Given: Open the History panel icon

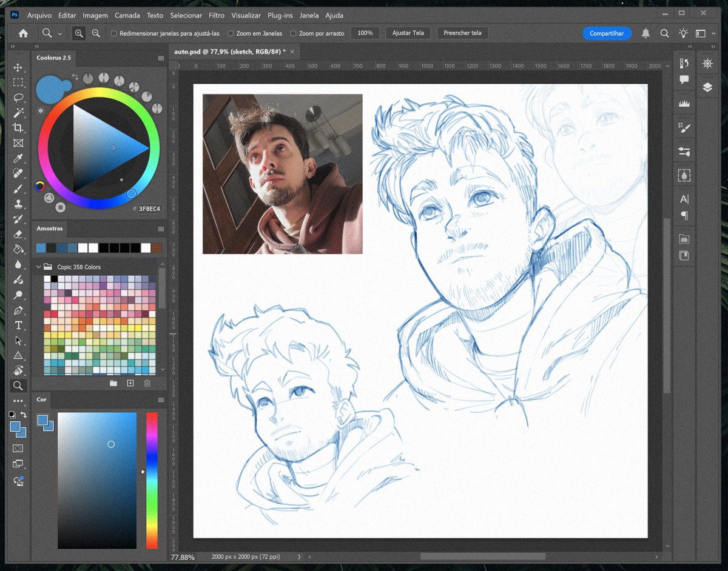Looking at the screenshot, I should [x=684, y=63].
